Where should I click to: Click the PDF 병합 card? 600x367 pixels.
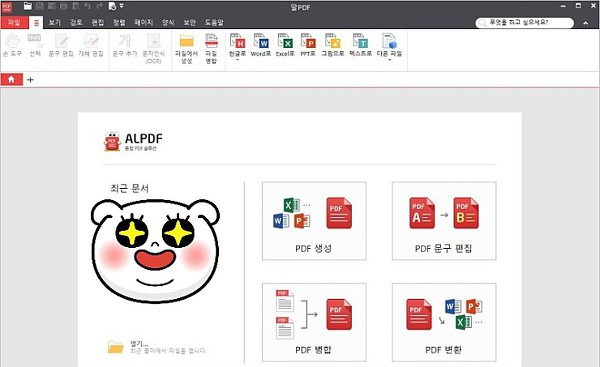pos(314,322)
